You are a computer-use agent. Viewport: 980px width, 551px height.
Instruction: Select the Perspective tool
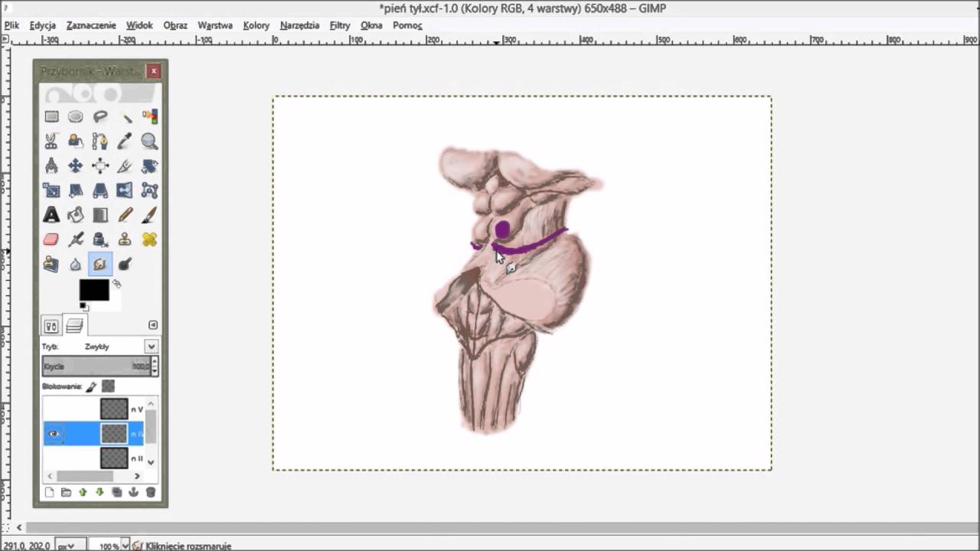pyautogui.click(x=100, y=190)
